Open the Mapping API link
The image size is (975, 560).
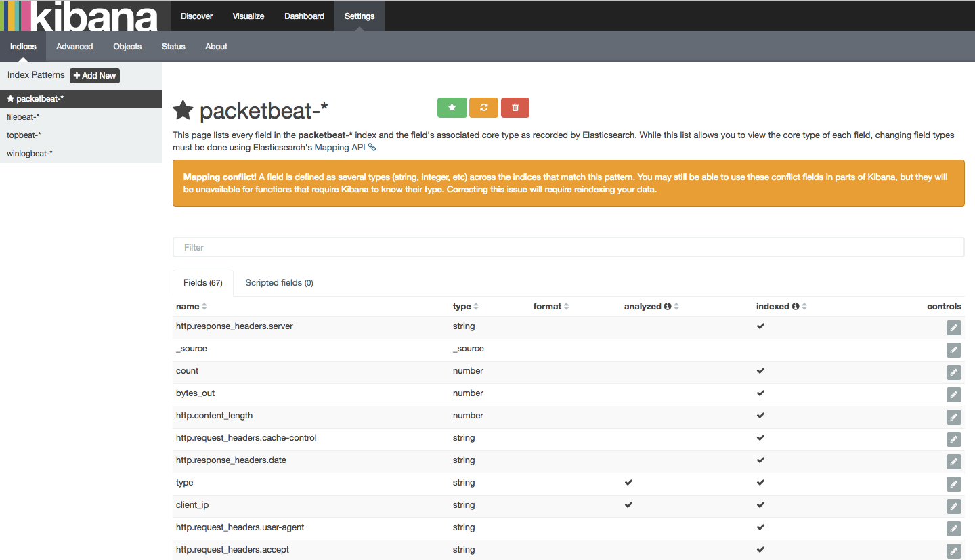pyautogui.click(x=345, y=147)
